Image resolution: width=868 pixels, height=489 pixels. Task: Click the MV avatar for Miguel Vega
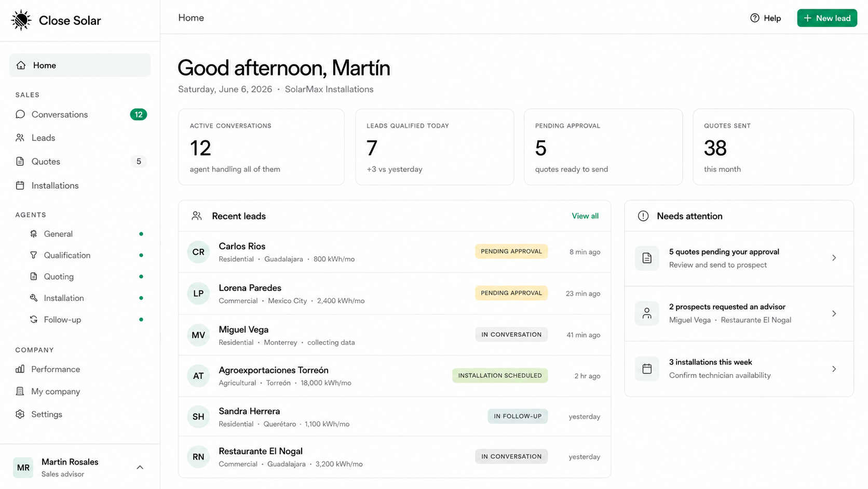click(198, 335)
